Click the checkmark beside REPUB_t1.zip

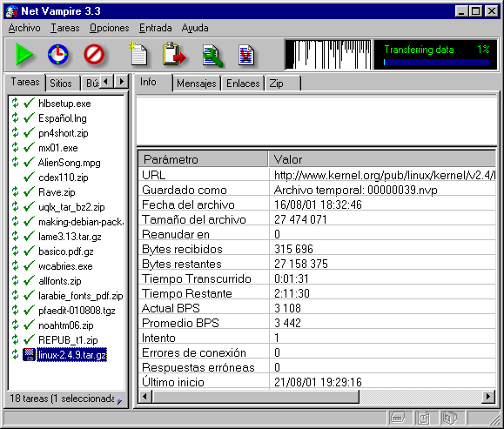[x=29, y=339]
